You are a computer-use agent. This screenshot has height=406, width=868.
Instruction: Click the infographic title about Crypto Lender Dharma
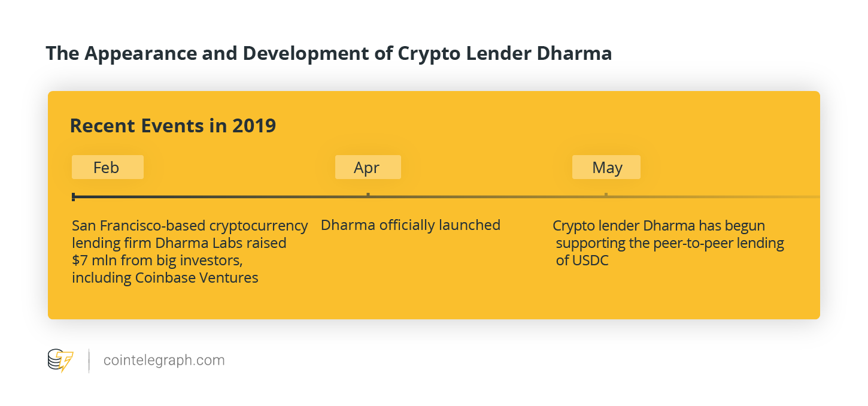tap(329, 54)
